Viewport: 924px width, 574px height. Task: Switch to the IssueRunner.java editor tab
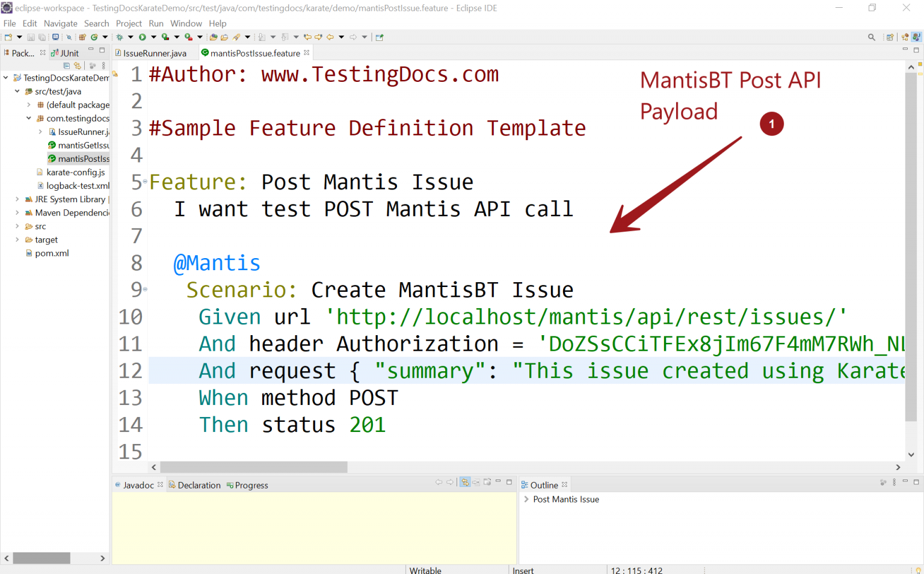[x=154, y=53]
